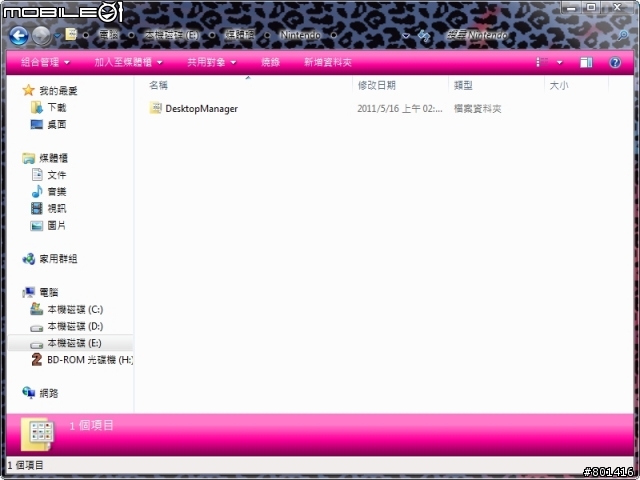Open 本機磁碟 (D:) drive
Image resolution: width=640 pixels, height=480 pixels.
[75, 326]
